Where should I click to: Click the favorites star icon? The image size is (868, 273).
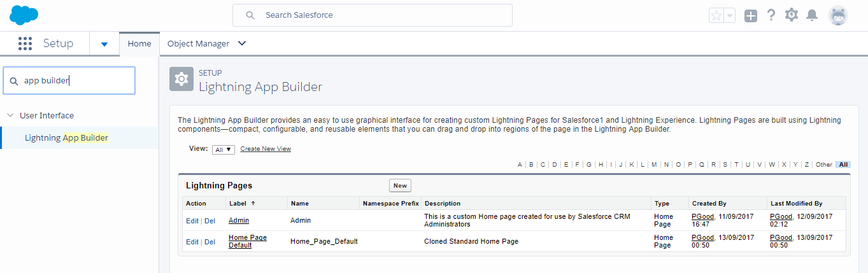point(716,15)
